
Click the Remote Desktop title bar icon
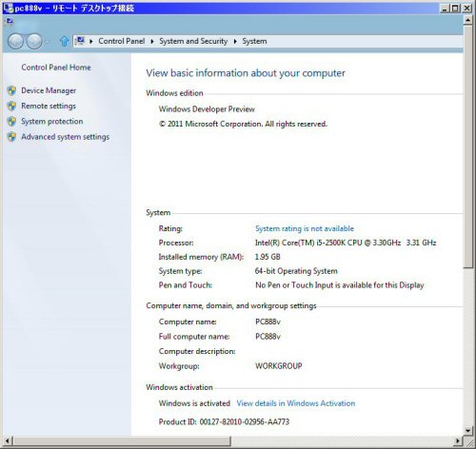(x=8, y=8)
